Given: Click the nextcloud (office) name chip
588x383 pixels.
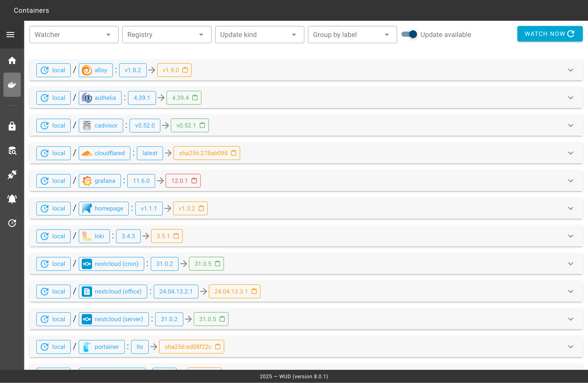Looking at the screenshot, I should [113, 291].
